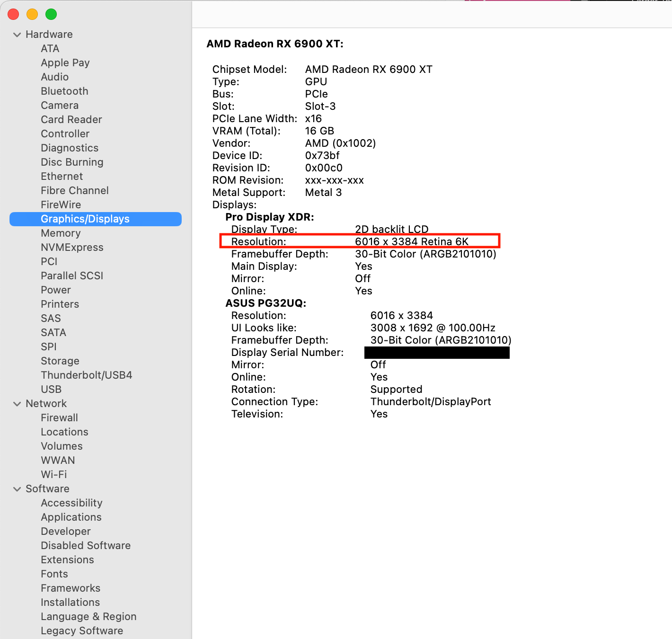The image size is (672, 639).
Task: Select Audio in the sidebar
Action: tap(54, 77)
